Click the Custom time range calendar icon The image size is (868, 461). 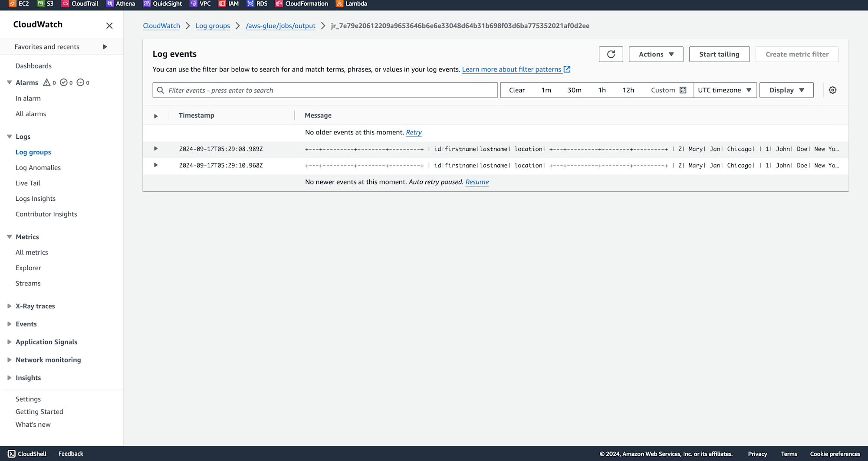click(x=683, y=90)
